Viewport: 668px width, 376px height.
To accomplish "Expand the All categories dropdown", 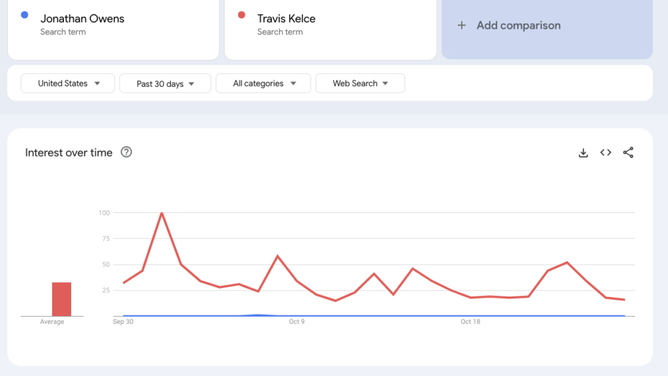I will (x=263, y=83).
